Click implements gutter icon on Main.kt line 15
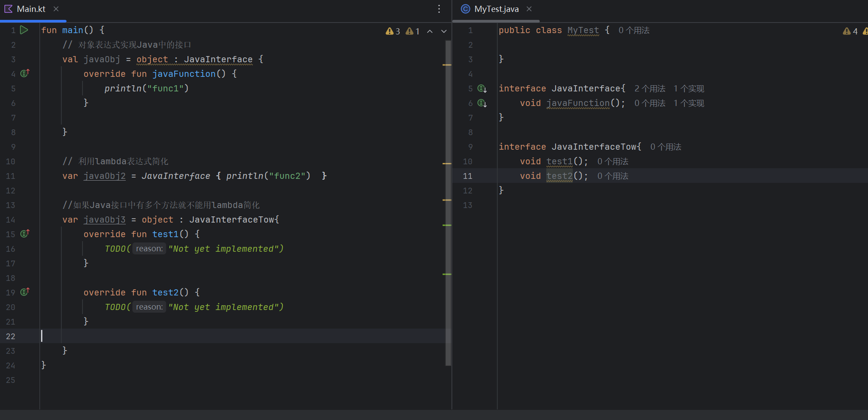868x420 pixels. point(25,233)
